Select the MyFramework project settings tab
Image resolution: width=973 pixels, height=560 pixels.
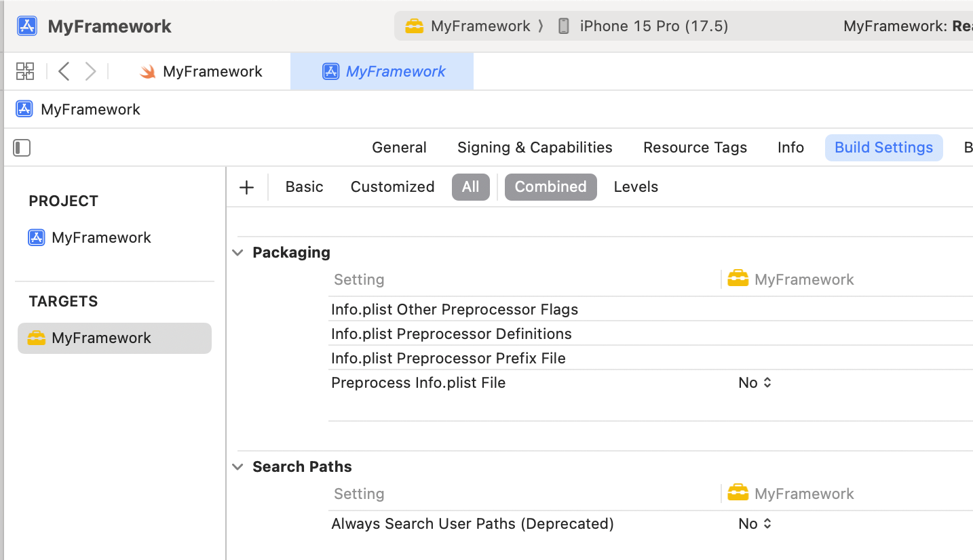point(382,71)
